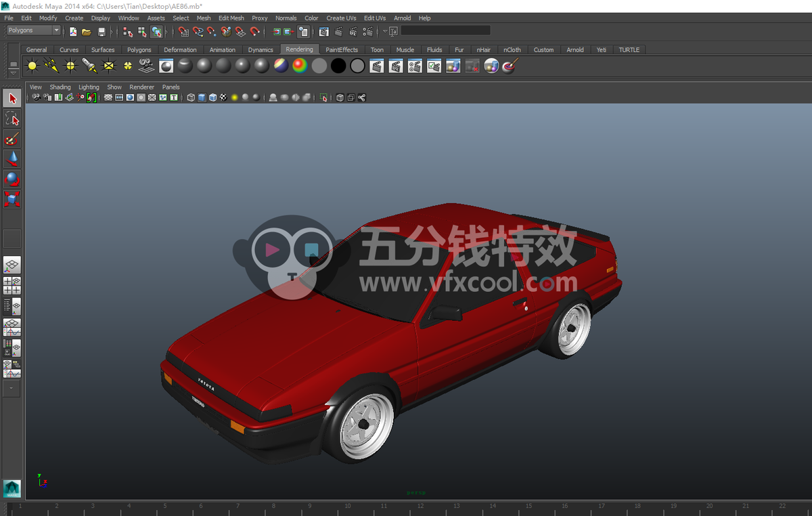
Task: Expand the layout quick-select arrow button
Action: point(12,389)
